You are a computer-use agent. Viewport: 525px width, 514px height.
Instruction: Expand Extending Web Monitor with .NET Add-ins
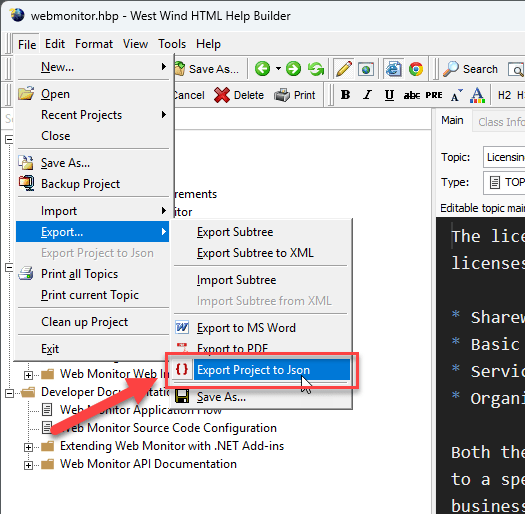pyautogui.click(x=28, y=447)
